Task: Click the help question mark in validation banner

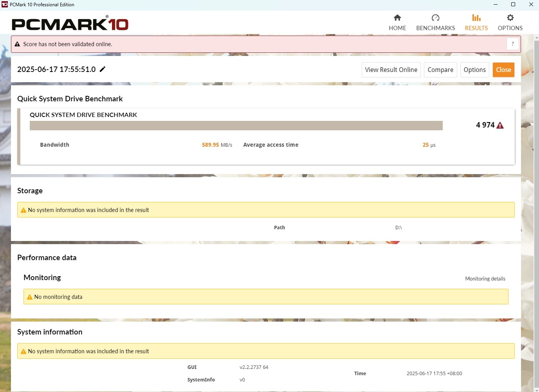Action: [x=513, y=44]
